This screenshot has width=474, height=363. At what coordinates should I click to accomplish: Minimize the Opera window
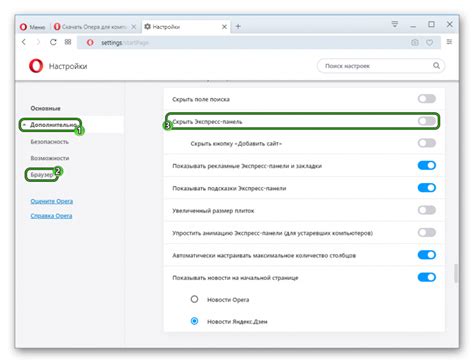[x=413, y=26]
